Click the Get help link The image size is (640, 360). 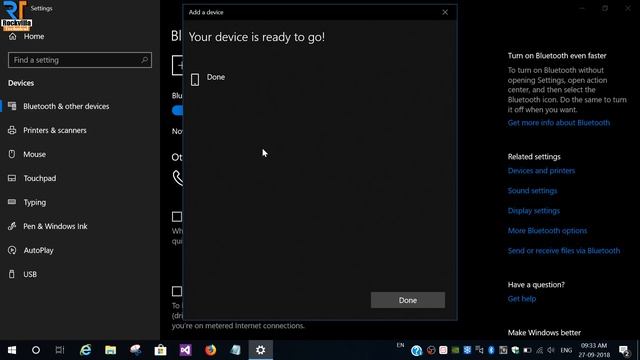point(522,299)
